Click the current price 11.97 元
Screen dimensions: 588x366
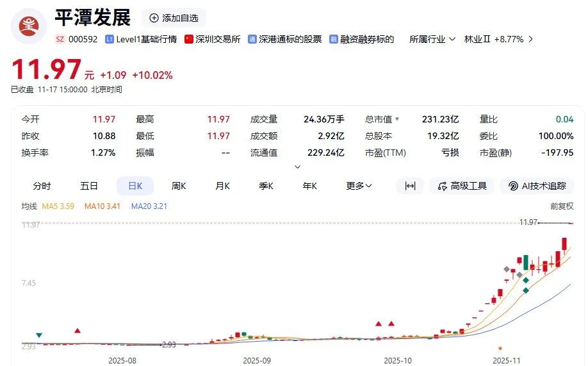click(x=53, y=69)
